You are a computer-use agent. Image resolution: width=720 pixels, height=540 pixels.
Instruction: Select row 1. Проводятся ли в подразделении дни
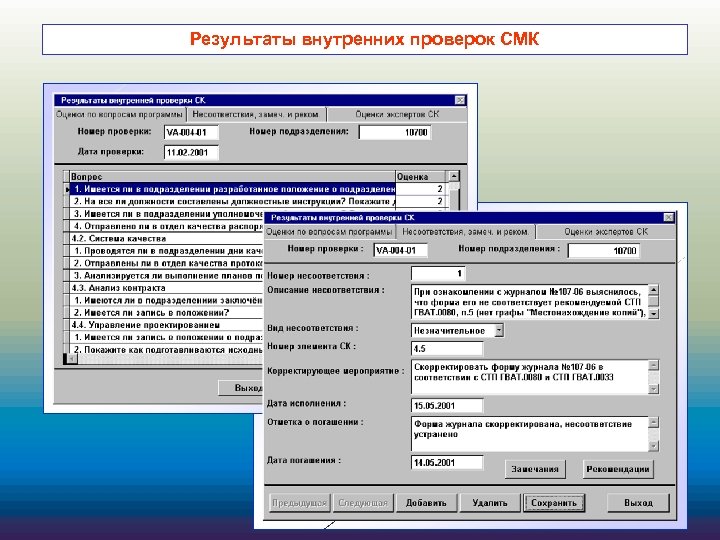click(167, 251)
